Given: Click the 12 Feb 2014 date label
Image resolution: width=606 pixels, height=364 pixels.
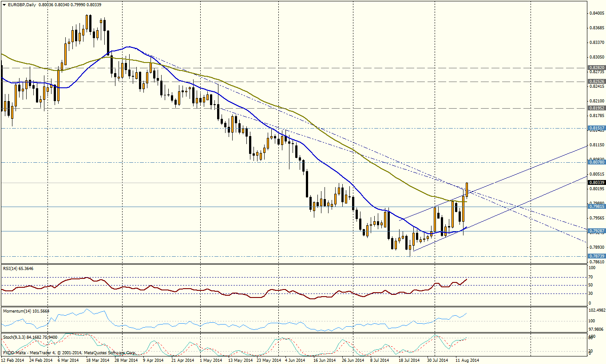Looking at the screenshot, I should tap(13, 360).
